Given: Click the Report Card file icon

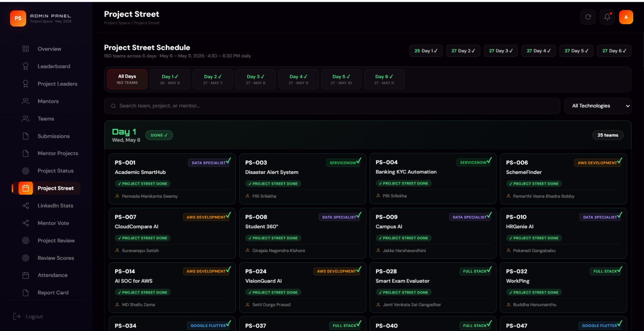Looking at the screenshot, I should click(x=26, y=293).
